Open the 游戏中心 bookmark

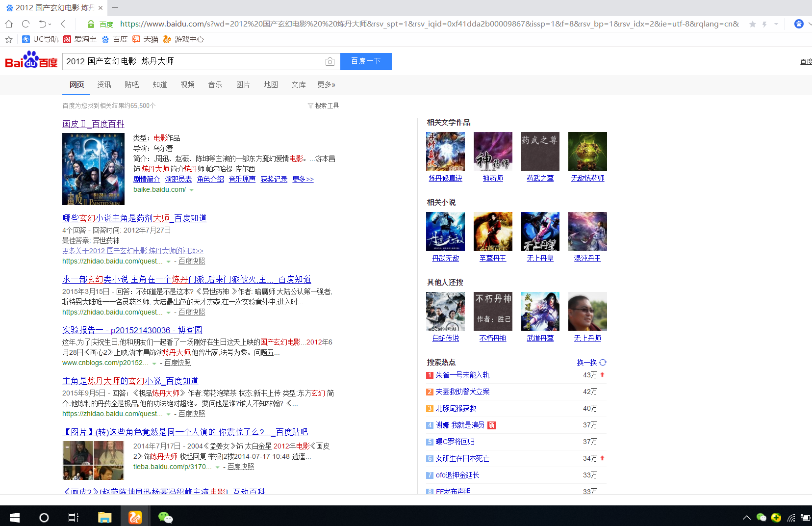(x=183, y=39)
